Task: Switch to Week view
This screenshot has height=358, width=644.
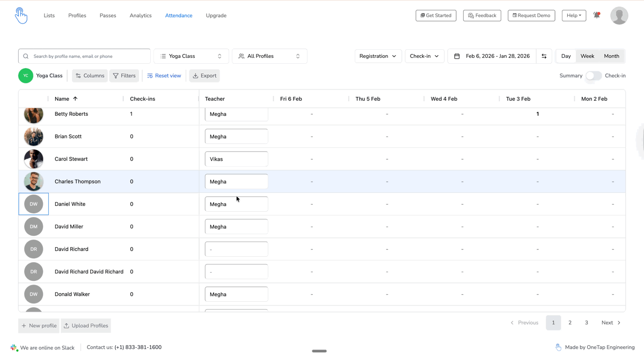Action: pyautogui.click(x=587, y=56)
